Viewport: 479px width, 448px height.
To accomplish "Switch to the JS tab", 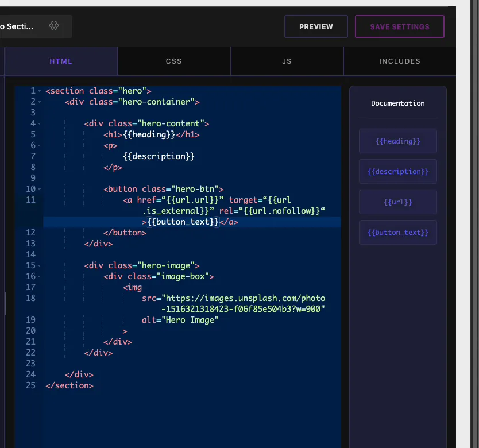I will click(x=287, y=61).
